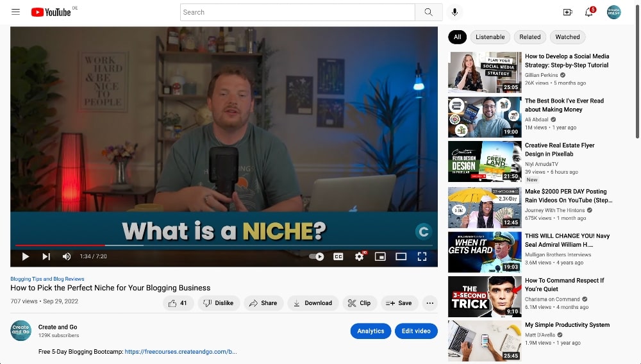Go to YouTube home via logo
The image size is (641, 364).
[51, 12]
